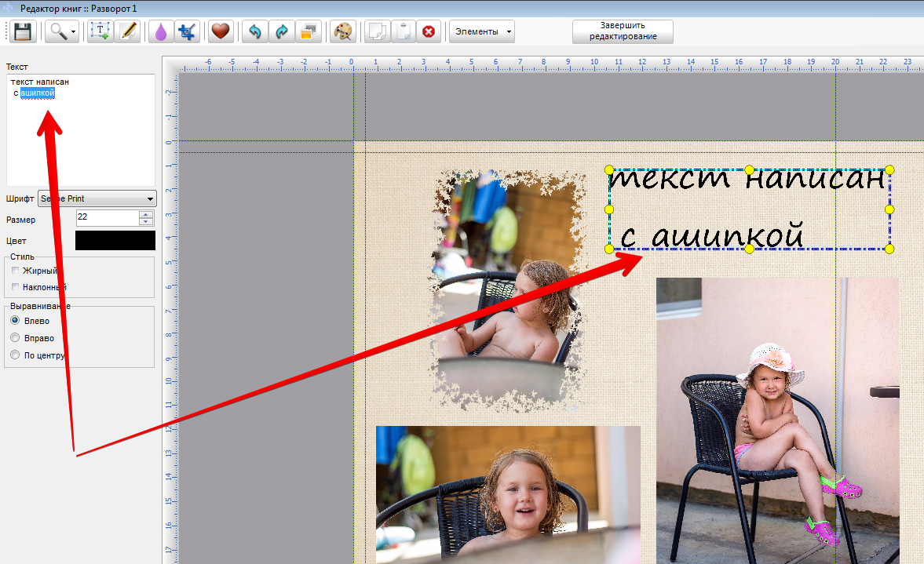Viewport: 924px width, 564px height.
Task: Click the heart icon in toolbar
Action: click(x=221, y=31)
